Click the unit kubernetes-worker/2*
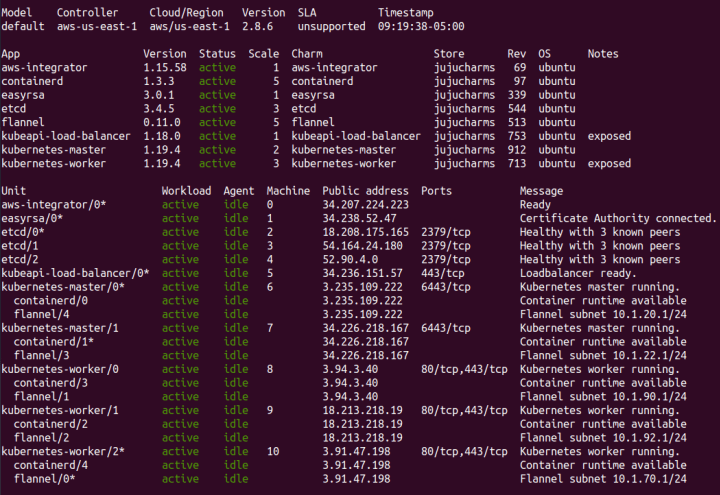 63,452
